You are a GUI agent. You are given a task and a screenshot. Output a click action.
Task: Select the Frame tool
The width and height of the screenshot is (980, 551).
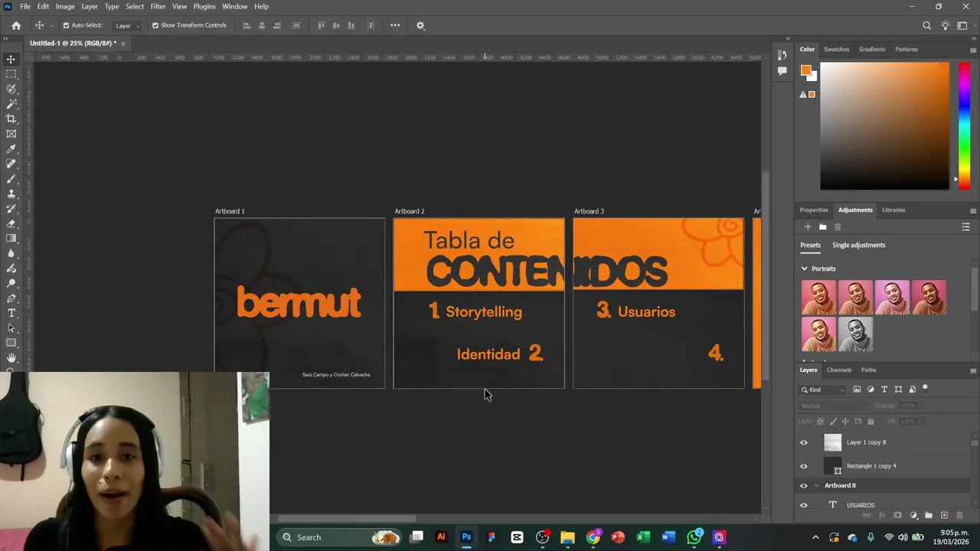(11, 134)
